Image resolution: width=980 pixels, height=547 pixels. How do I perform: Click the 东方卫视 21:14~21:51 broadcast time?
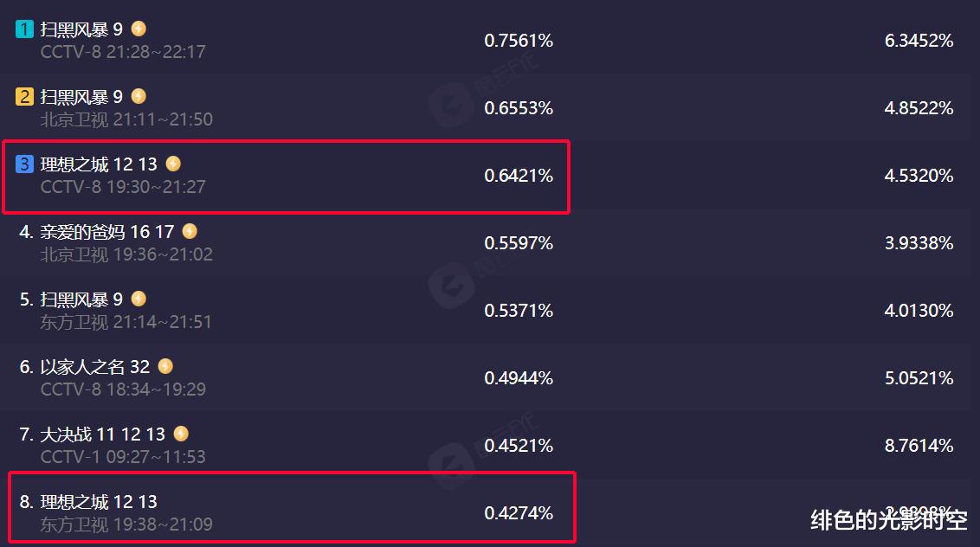coord(126,322)
